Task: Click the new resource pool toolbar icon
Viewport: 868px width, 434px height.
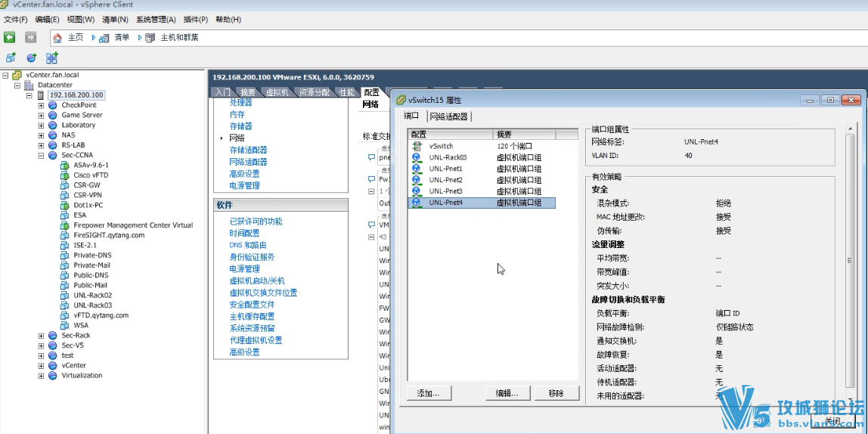Action: click(x=31, y=57)
